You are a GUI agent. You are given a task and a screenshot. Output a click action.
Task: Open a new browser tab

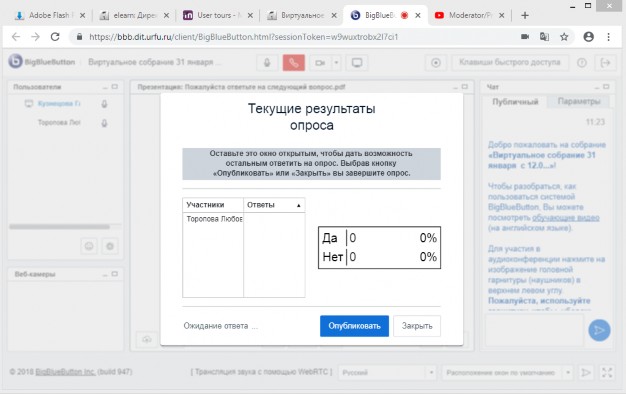click(x=525, y=15)
